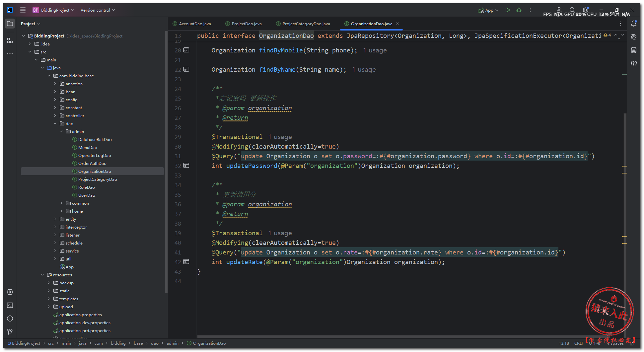The image size is (644, 352).
Task: Click the Debug bug icon
Action: pyautogui.click(x=519, y=10)
